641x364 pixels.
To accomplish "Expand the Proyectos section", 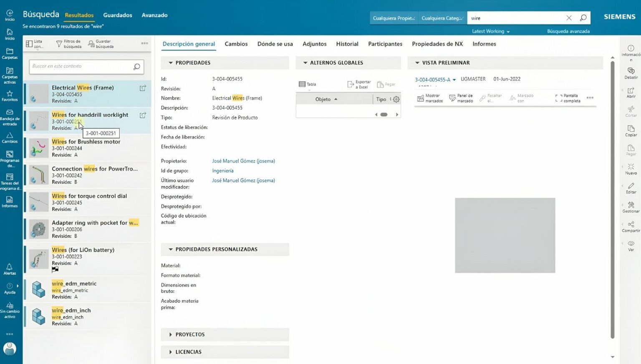I will (171, 334).
